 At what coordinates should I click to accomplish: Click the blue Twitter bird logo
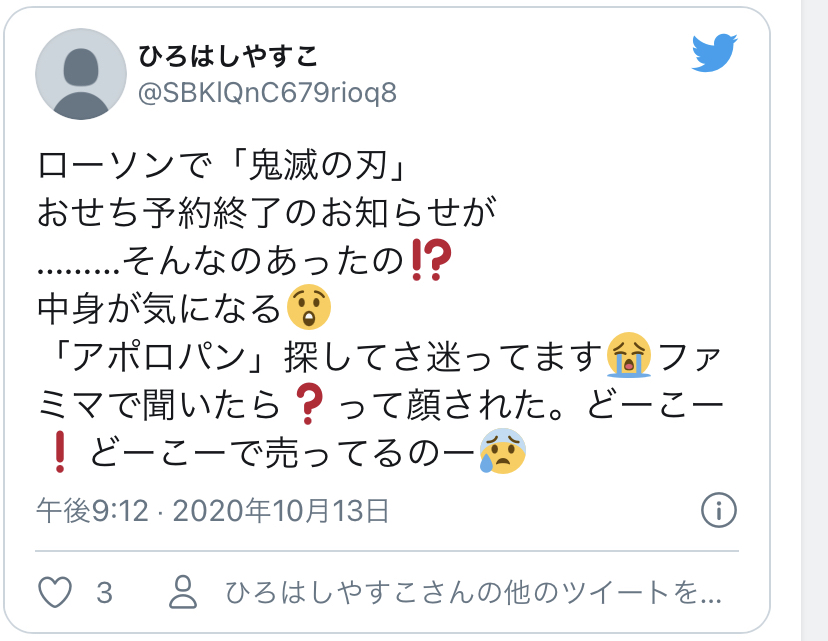714,53
